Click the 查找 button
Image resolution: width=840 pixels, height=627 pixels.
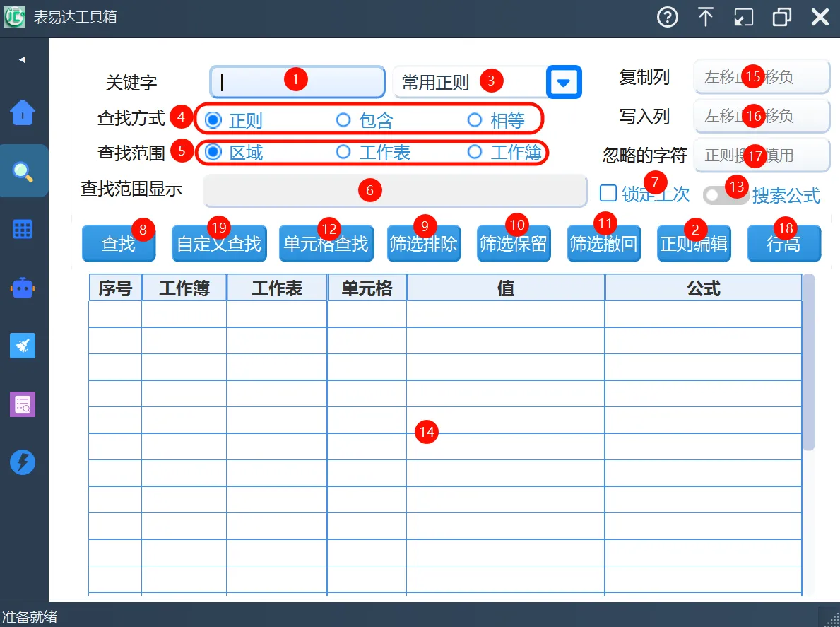click(119, 243)
